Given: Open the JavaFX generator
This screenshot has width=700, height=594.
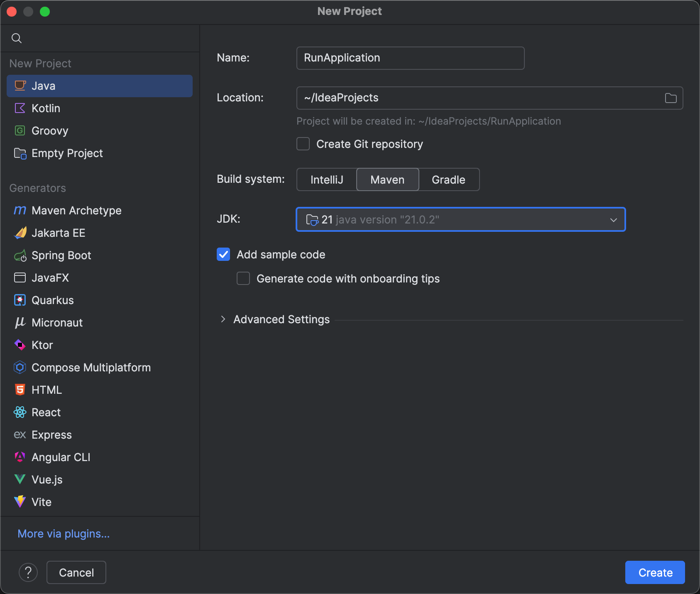Looking at the screenshot, I should tap(50, 277).
